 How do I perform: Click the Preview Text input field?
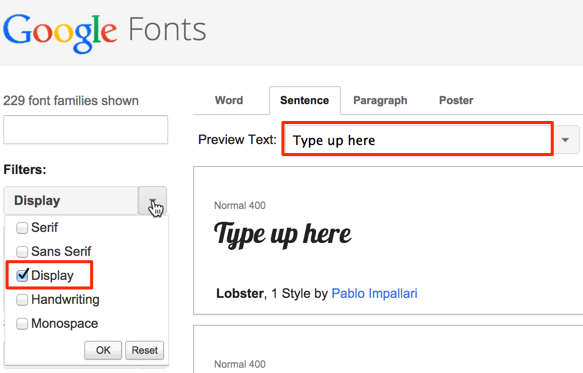(x=418, y=139)
